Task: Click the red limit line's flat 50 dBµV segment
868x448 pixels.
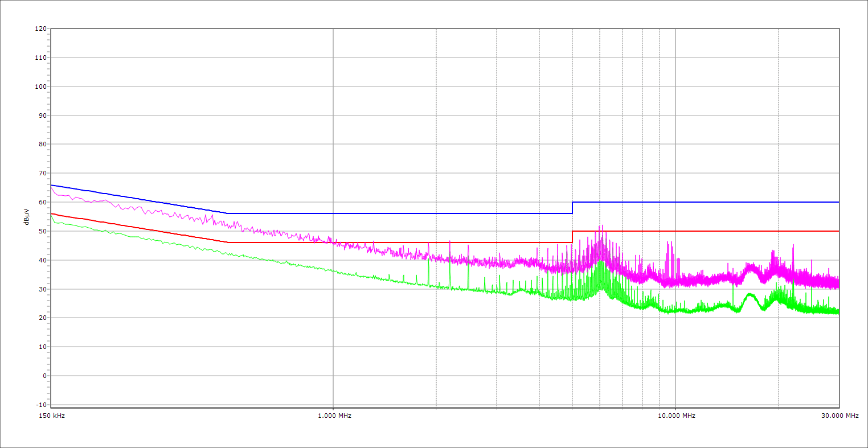Action: (706, 231)
